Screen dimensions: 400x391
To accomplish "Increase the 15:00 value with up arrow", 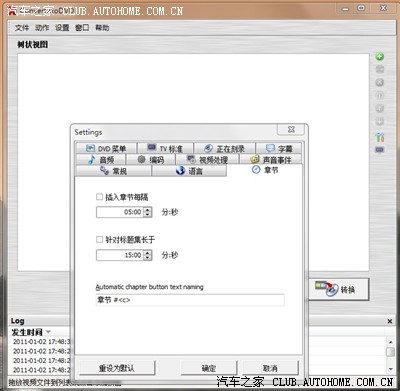I will [147, 252].
